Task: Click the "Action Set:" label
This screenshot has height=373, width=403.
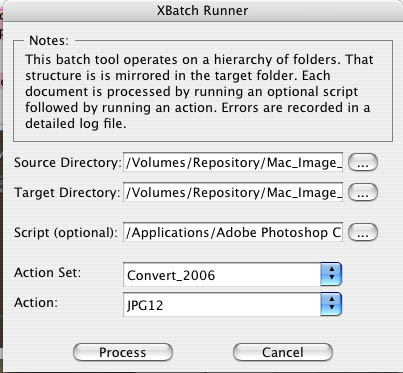Action: 48,273
